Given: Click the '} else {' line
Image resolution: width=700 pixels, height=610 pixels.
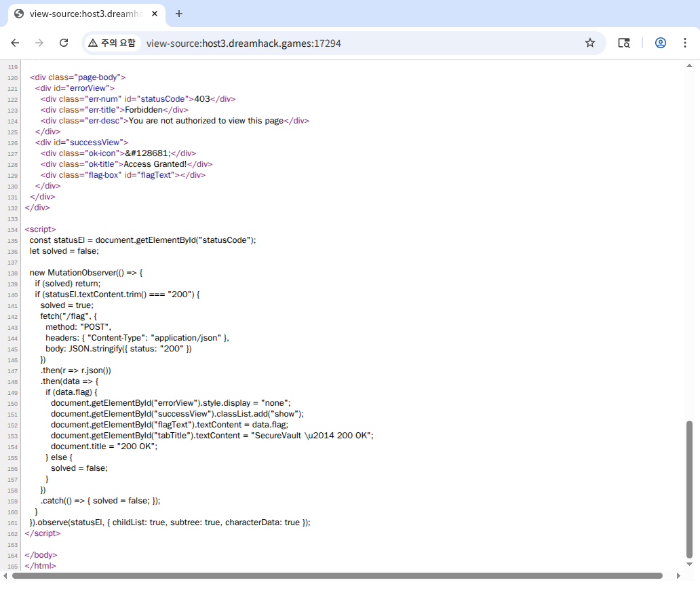Looking at the screenshot, I should tap(59, 457).
